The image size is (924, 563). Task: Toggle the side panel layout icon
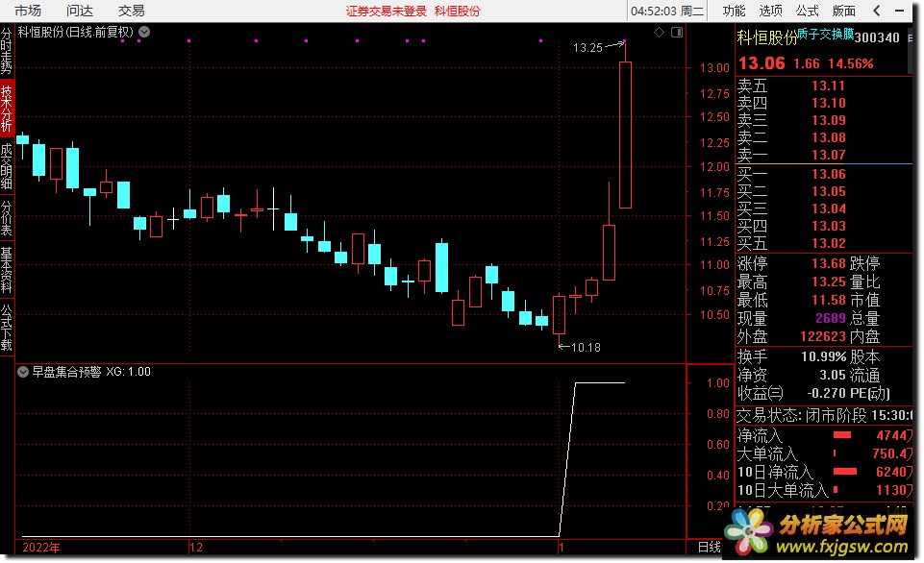click(x=677, y=33)
